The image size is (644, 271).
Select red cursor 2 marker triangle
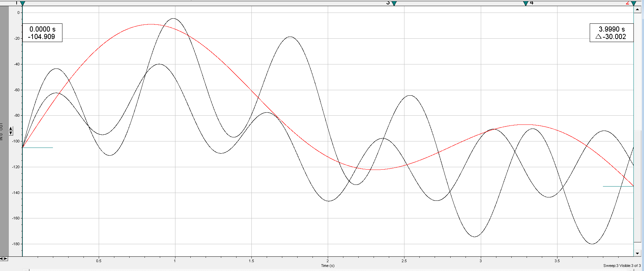click(633, 3)
